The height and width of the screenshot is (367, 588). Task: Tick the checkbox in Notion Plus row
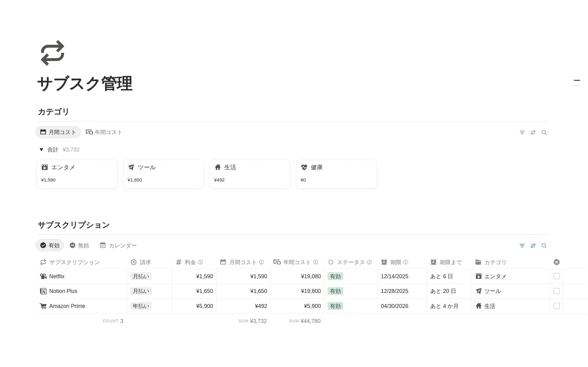[x=556, y=291]
